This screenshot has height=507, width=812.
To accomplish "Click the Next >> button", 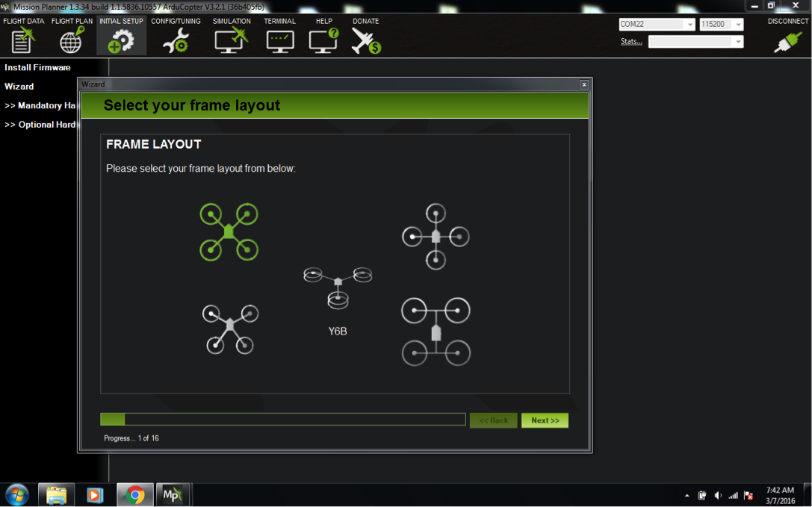I will pos(545,420).
